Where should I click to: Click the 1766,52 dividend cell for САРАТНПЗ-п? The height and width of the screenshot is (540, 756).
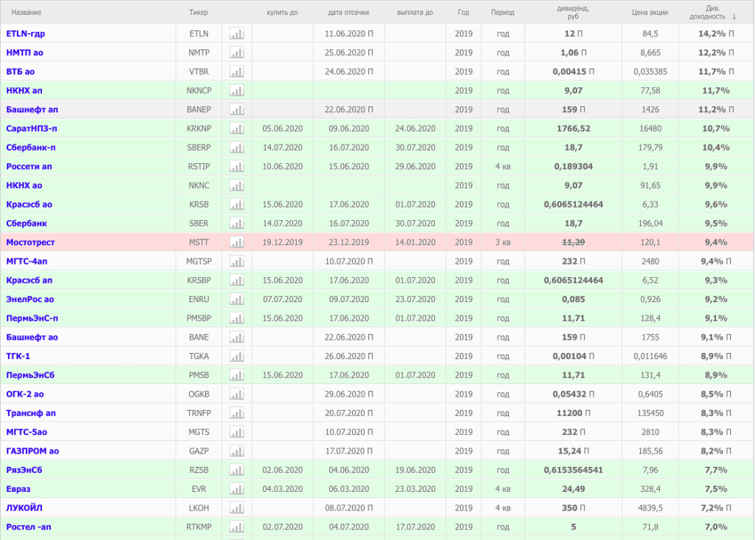(x=573, y=129)
